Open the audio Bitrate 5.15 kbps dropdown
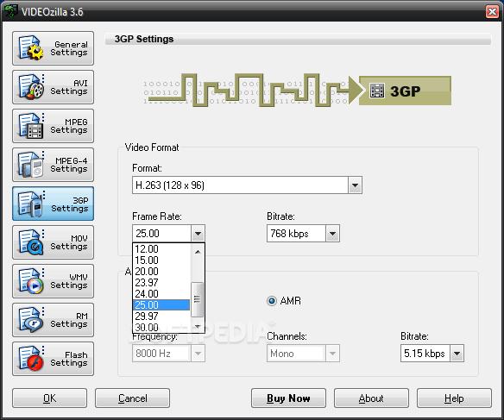Viewport: 504px width, 420px height. click(x=457, y=354)
